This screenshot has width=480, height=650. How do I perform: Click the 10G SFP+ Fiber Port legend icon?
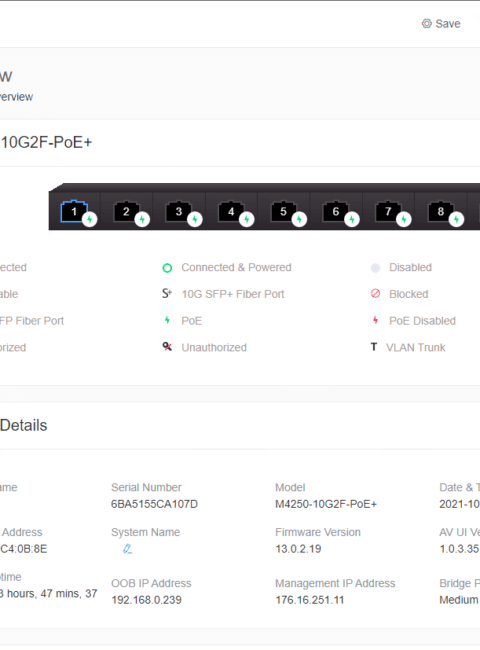pos(167,293)
